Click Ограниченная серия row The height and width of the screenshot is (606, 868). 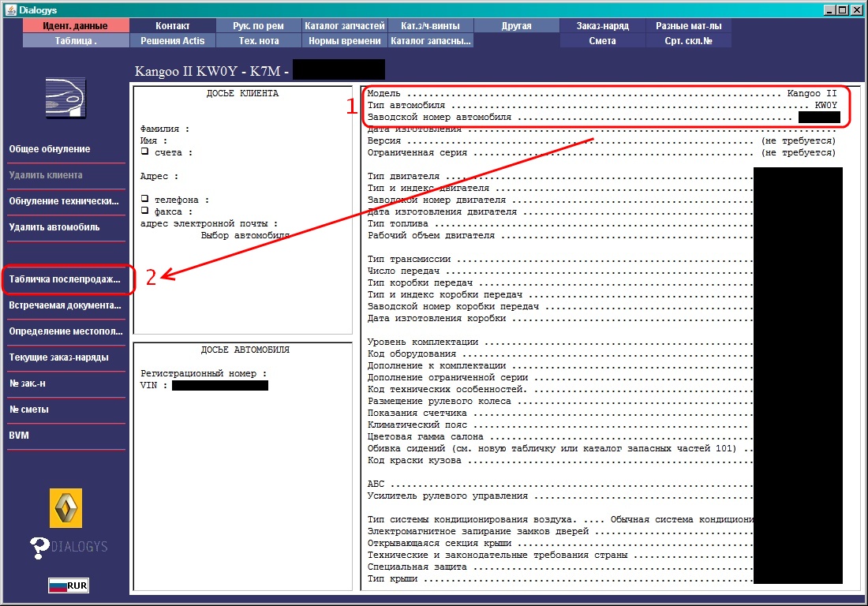[602, 153]
